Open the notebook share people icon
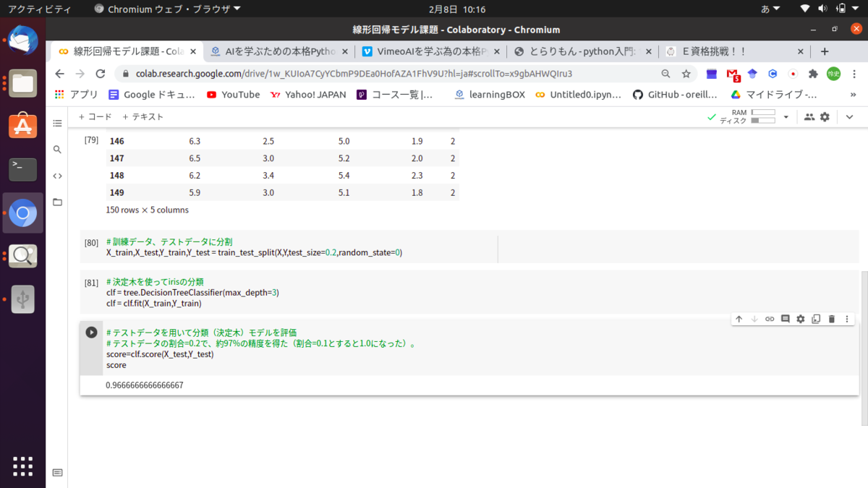 809,117
